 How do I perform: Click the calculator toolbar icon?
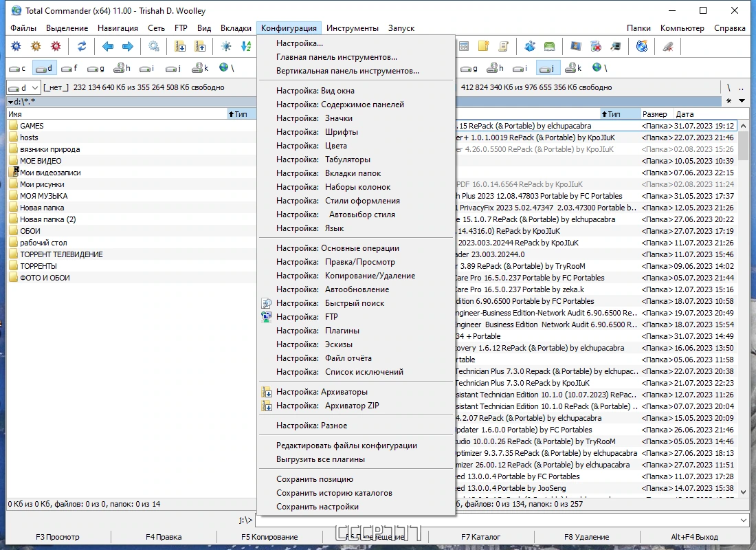click(x=463, y=46)
